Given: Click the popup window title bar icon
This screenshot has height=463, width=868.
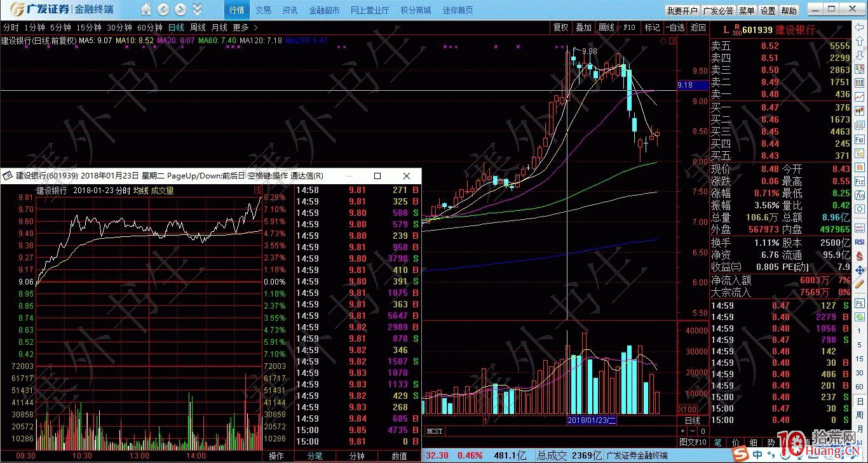Looking at the screenshot, I should coord(8,176).
